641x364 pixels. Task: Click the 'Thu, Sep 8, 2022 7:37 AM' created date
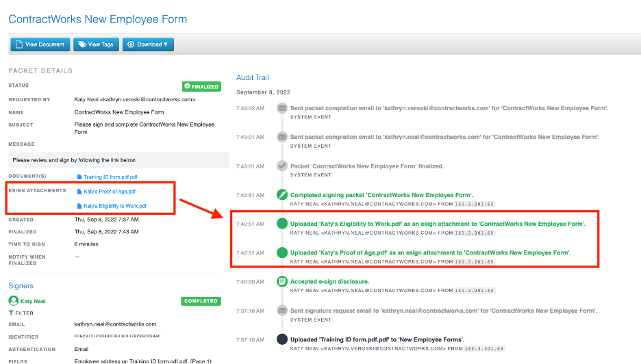tap(106, 220)
